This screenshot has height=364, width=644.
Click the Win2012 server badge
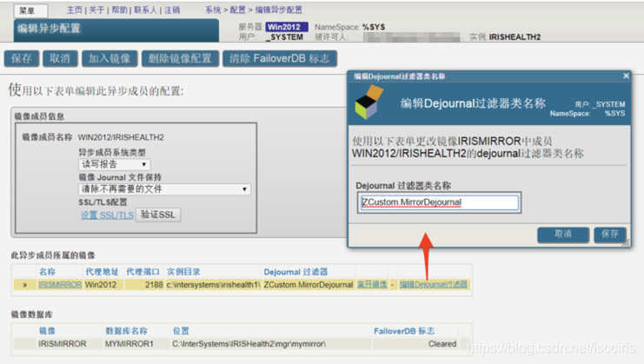[x=287, y=27]
